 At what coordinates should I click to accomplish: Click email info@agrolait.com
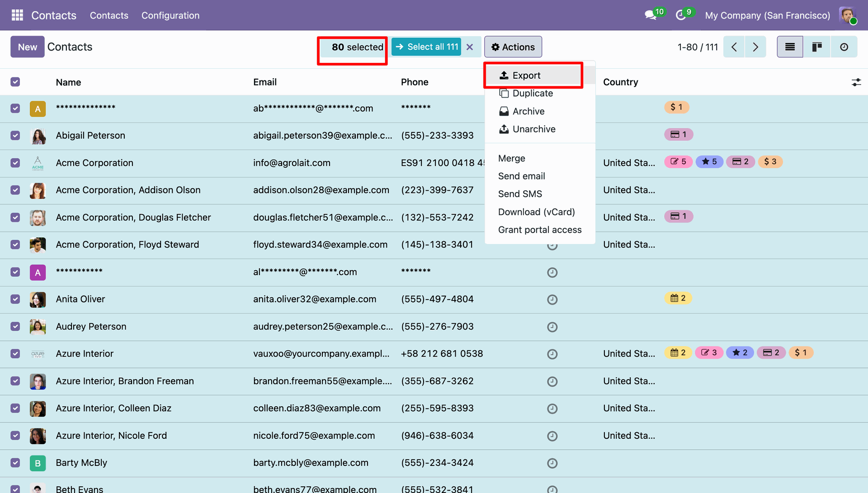coord(292,163)
